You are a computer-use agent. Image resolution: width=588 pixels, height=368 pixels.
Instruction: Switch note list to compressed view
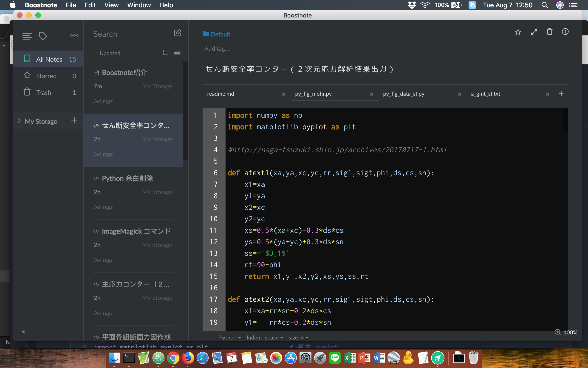[177, 53]
